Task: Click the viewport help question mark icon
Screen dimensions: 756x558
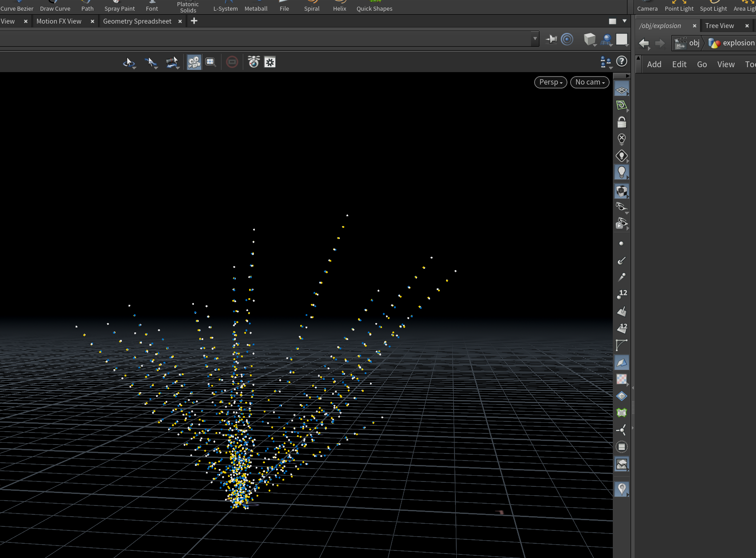Action: (x=622, y=61)
